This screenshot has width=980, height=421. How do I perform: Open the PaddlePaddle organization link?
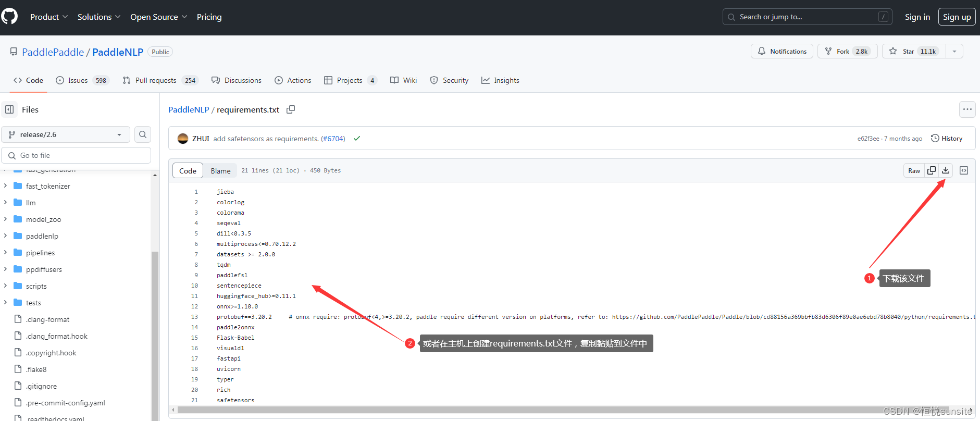click(53, 52)
